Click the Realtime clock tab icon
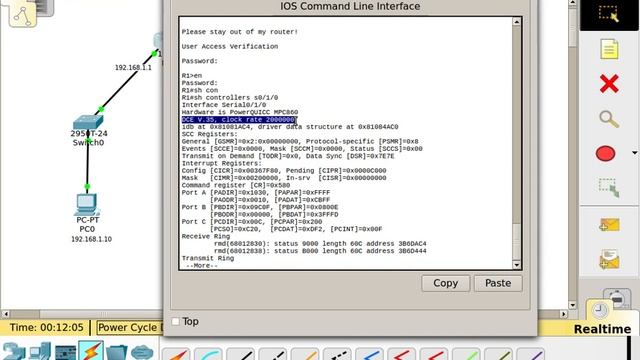Screen dimensions: 640x360 pyautogui.click(x=599, y=311)
